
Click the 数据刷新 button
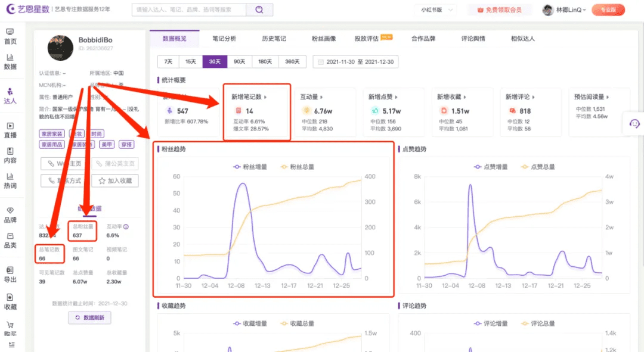89,317
